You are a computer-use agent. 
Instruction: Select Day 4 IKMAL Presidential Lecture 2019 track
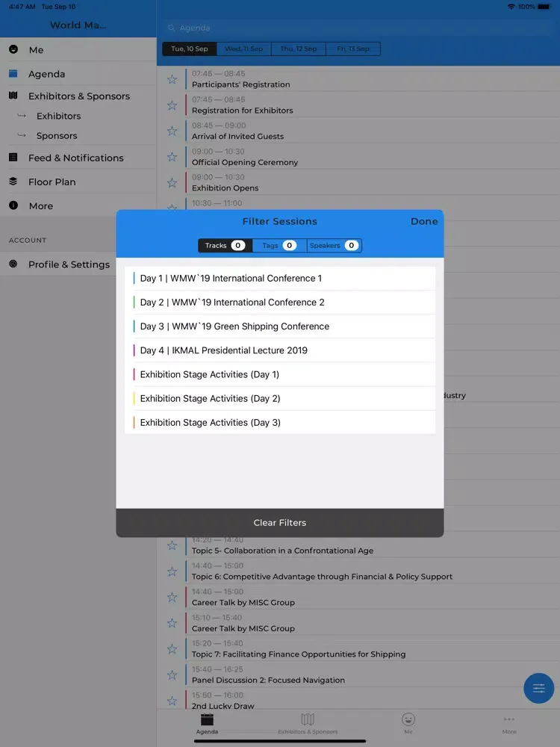point(280,350)
